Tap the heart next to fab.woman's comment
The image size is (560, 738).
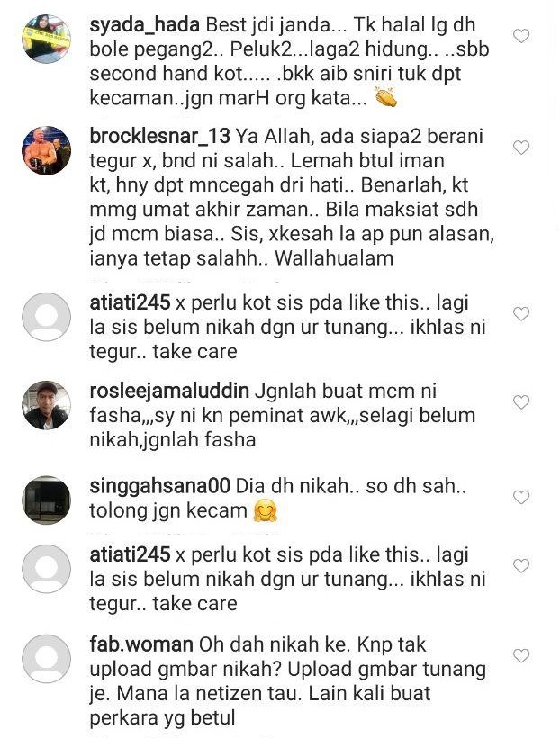[521, 655]
